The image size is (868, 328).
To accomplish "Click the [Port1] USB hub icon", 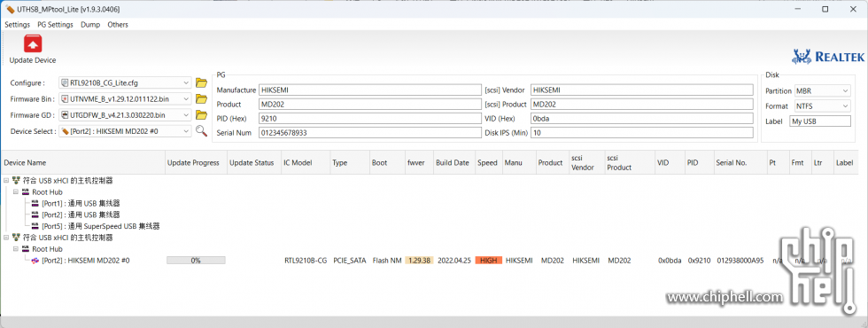I will 35,203.
